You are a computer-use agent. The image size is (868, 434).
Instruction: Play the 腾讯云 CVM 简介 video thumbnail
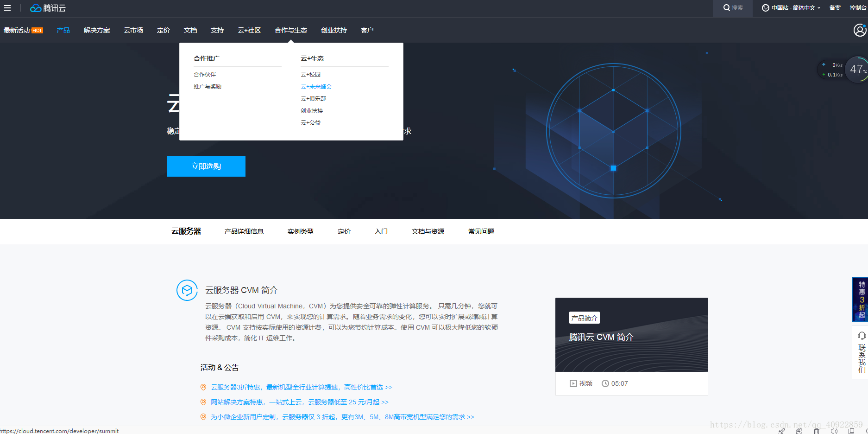tap(632, 335)
